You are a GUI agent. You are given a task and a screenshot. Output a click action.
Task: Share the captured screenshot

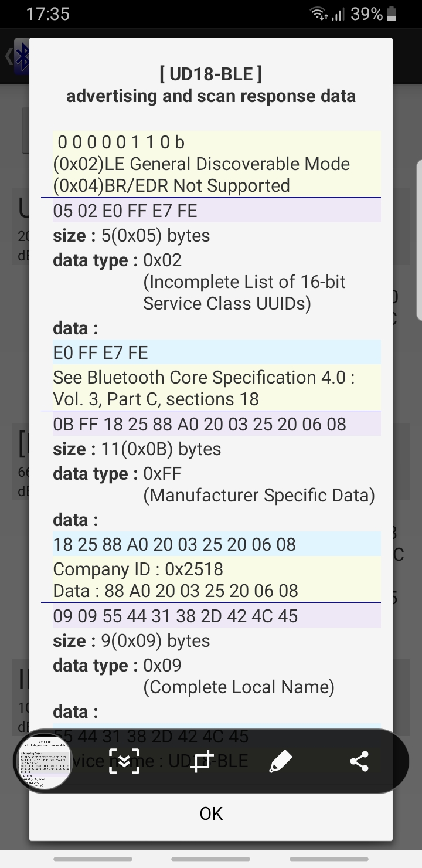[359, 761]
